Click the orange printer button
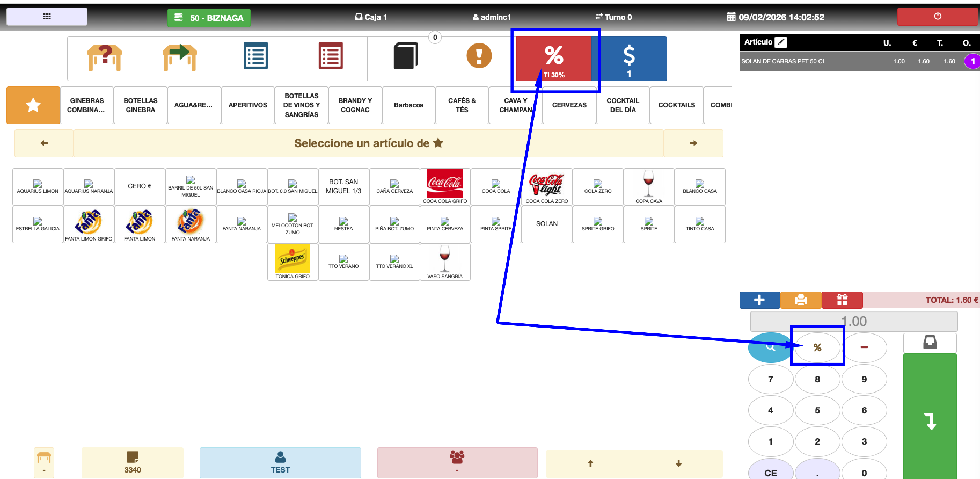This screenshot has height=479, width=980. tap(801, 300)
